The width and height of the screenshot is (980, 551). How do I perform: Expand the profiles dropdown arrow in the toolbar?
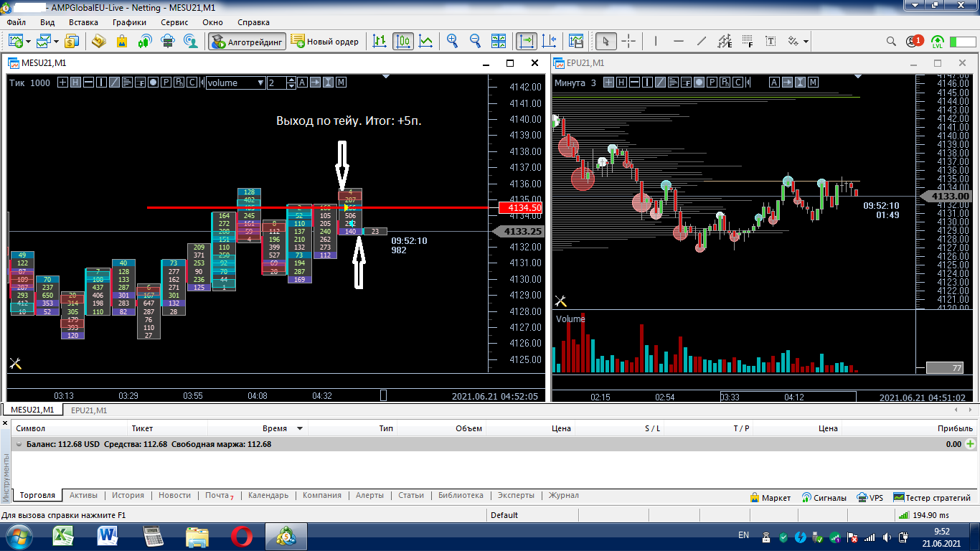56,42
